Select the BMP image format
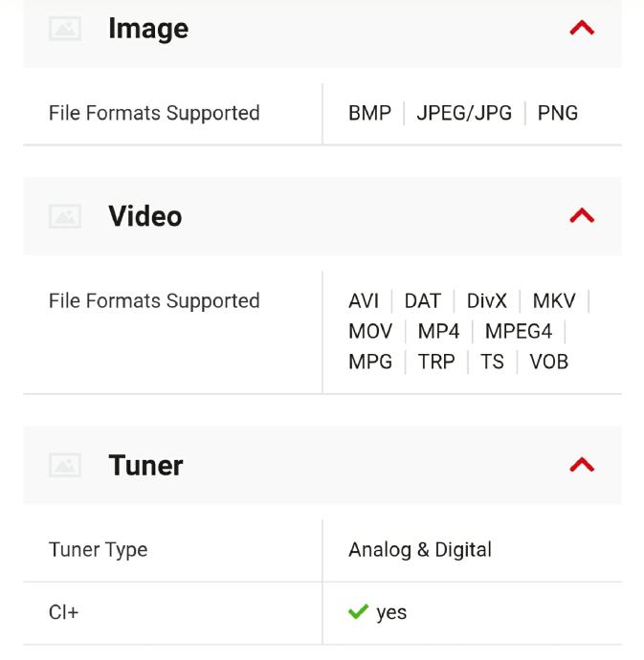This screenshot has width=644, height=660. 369,113
